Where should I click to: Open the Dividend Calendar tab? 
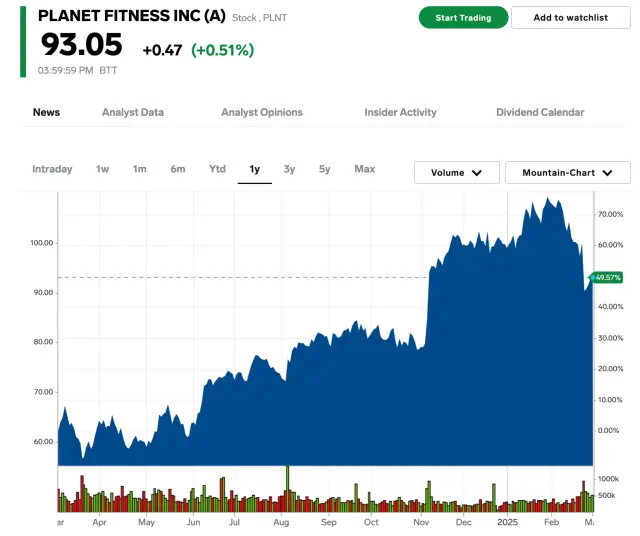[540, 113]
